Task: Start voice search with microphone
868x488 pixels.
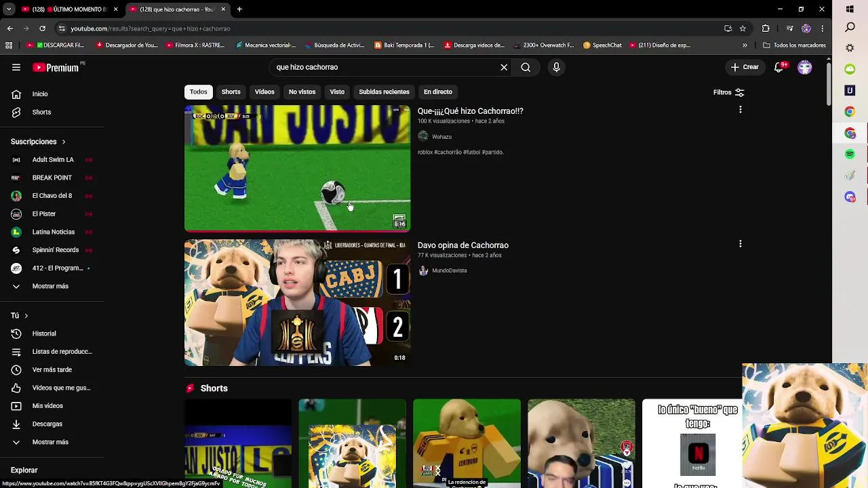Action: (556, 67)
